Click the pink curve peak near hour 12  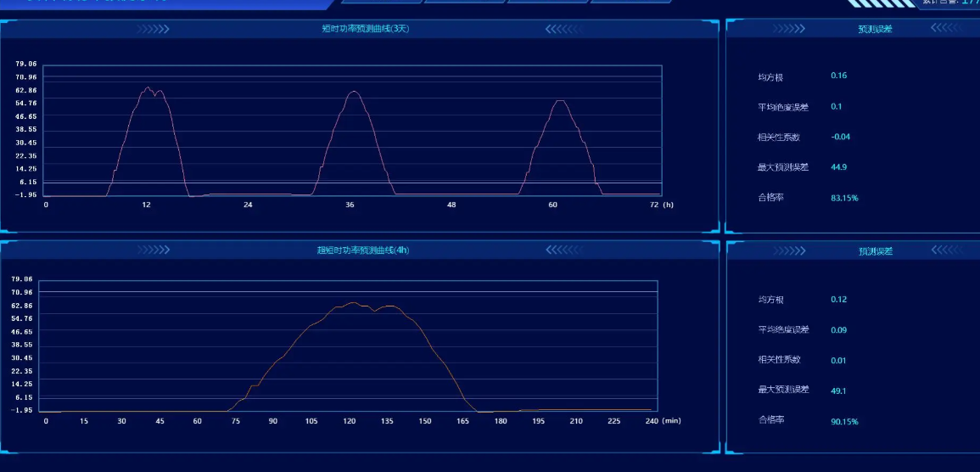148,87
